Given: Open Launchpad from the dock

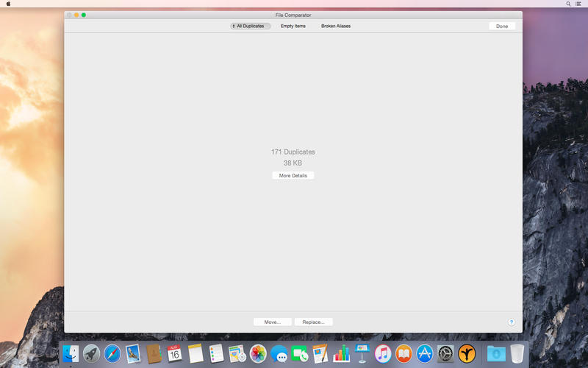Looking at the screenshot, I should pyautogui.click(x=91, y=353).
